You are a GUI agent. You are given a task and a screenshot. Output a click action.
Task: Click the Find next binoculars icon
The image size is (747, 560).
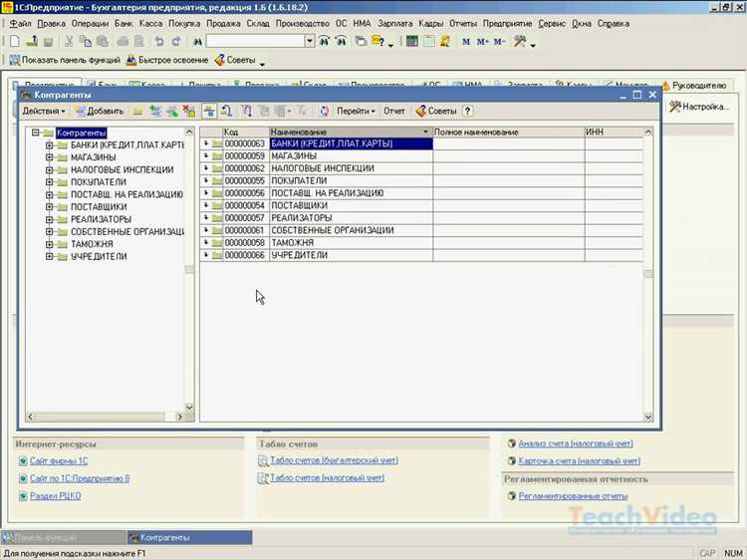tap(324, 42)
